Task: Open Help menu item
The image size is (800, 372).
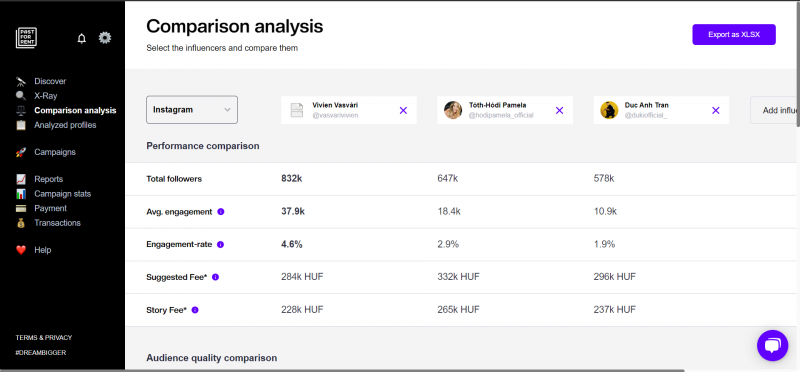Action: tap(43, 250)
